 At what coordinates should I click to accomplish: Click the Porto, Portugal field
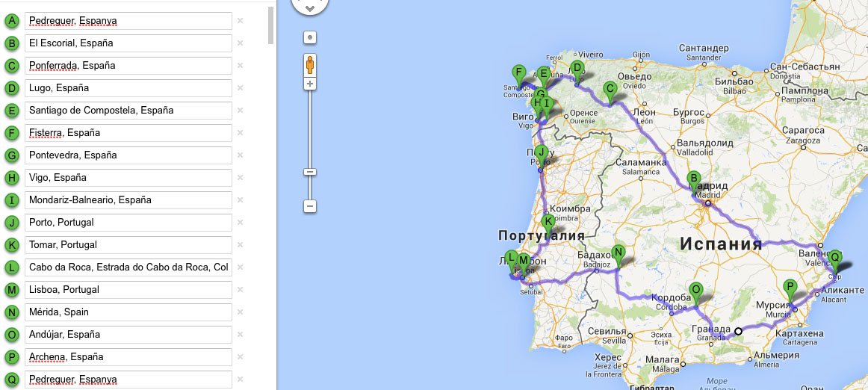128,223
